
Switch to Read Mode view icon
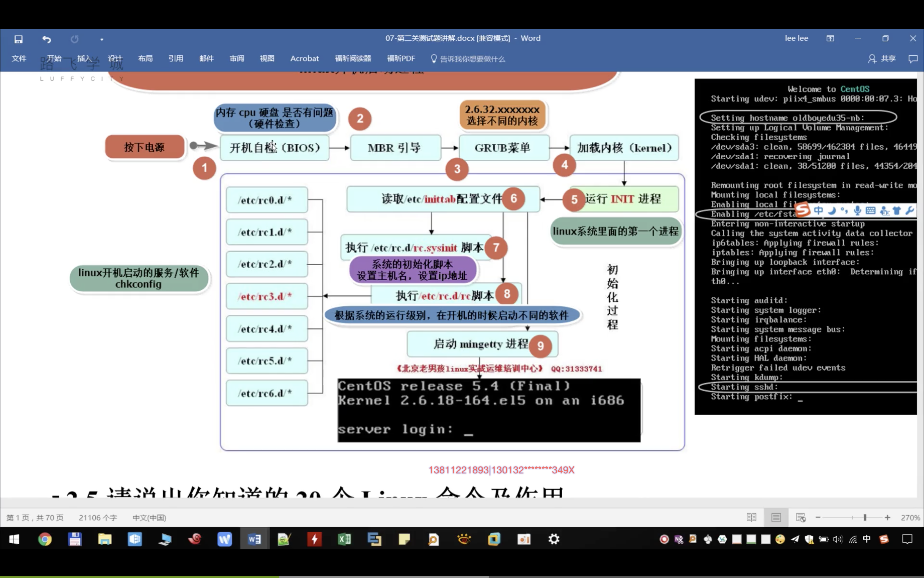pos(751,518)
